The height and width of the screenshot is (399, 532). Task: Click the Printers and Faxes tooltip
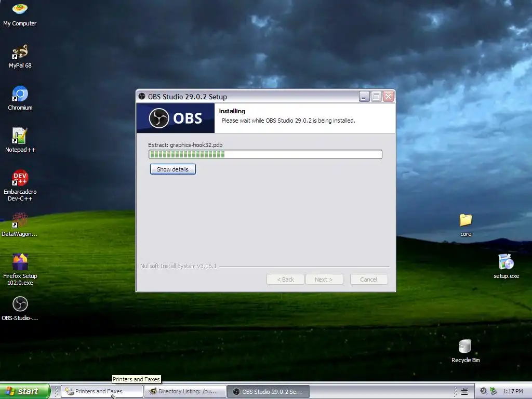click(x=137, y=379)
